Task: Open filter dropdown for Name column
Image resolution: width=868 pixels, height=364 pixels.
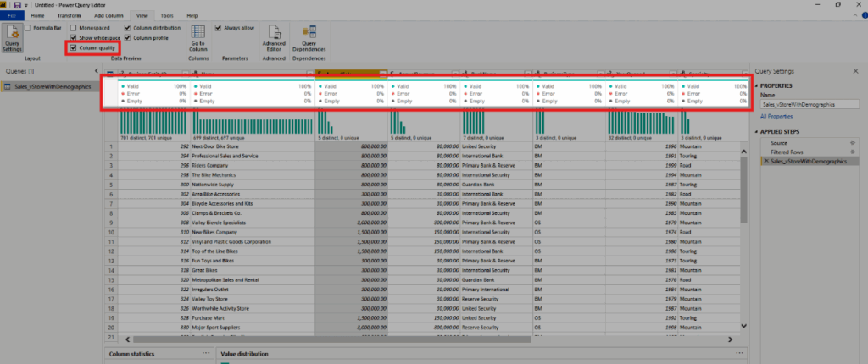Action: pyautogui.click(x=310, y=74)
